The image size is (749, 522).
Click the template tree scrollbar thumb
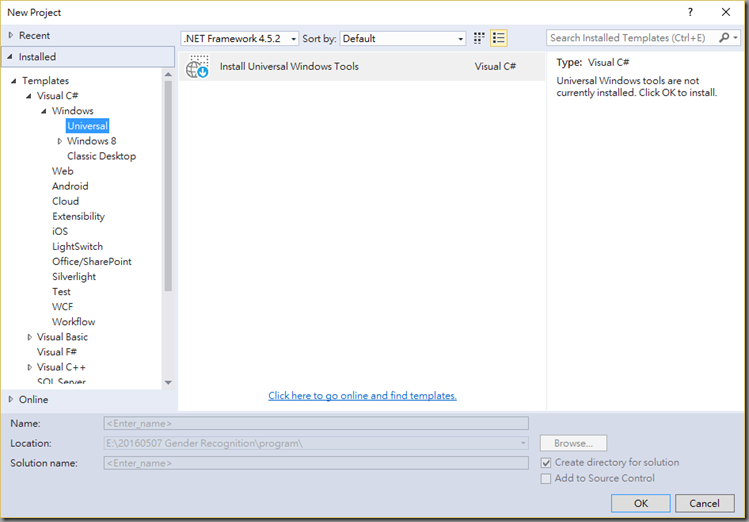click(168, 186)
